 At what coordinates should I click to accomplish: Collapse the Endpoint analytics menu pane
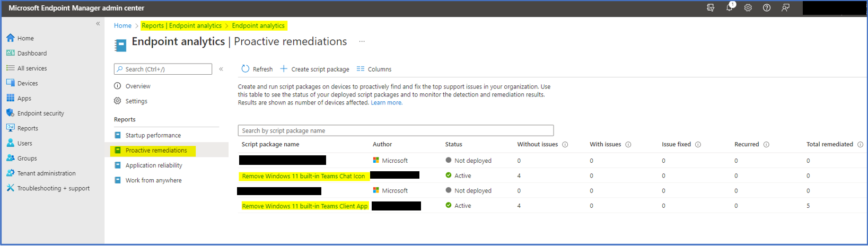[x=221, y=69]
